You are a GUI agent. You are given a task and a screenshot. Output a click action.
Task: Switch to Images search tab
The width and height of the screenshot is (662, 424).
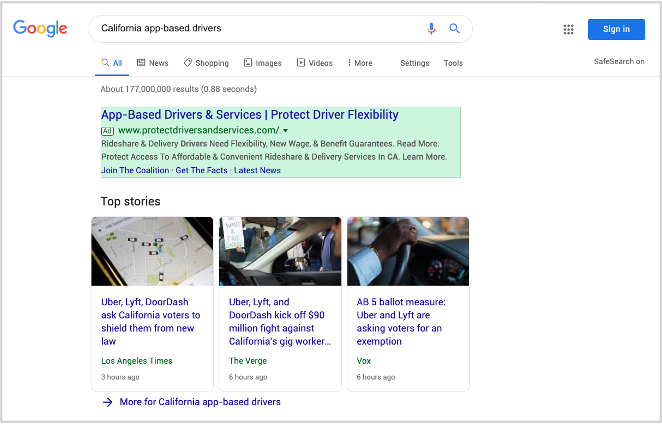(263, 63)
